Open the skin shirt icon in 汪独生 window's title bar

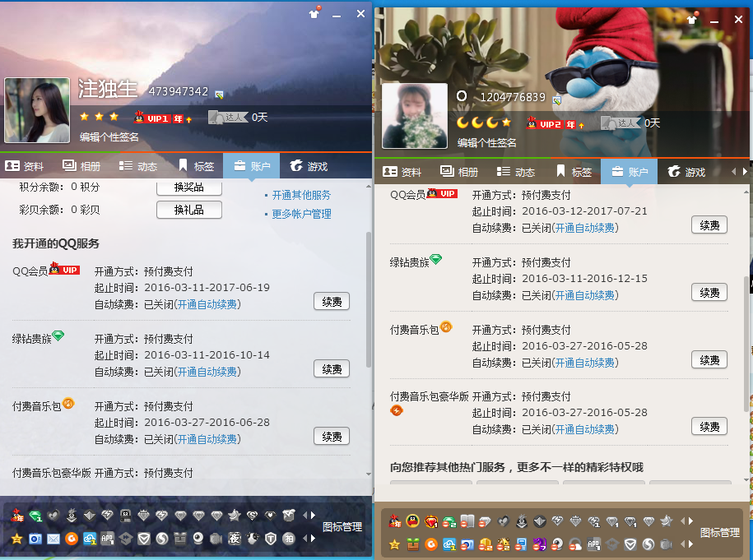(x=314, y=13)
